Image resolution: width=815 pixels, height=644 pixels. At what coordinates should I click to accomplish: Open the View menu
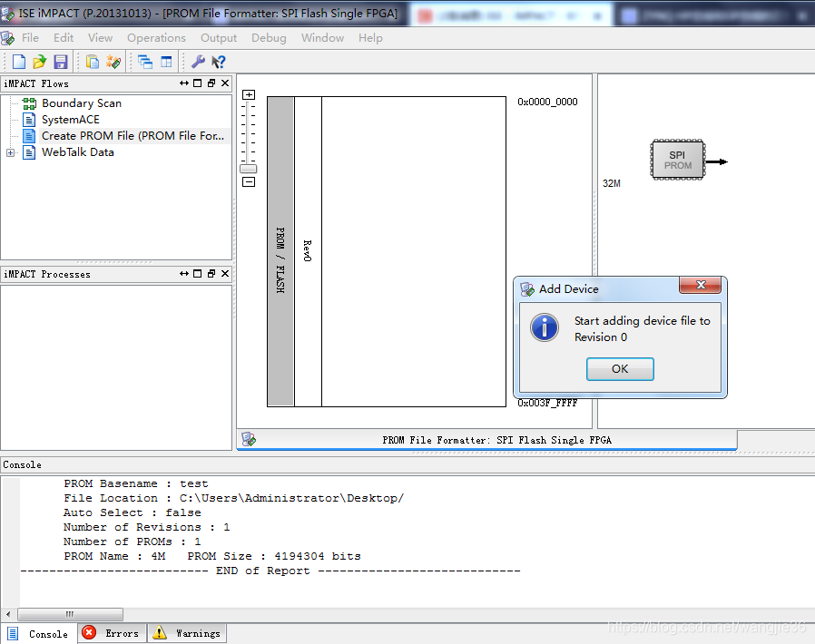point(100,38)
